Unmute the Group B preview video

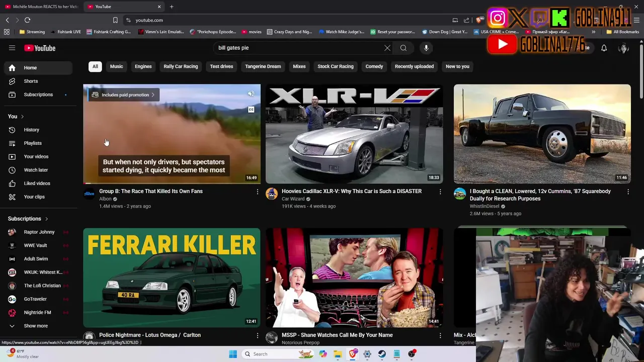tap(251, 94)
